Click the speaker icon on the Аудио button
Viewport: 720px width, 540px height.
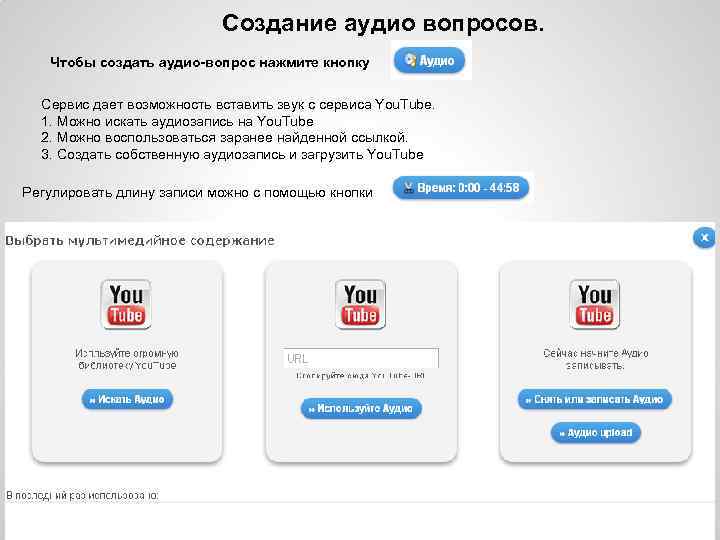click(410, 60)
